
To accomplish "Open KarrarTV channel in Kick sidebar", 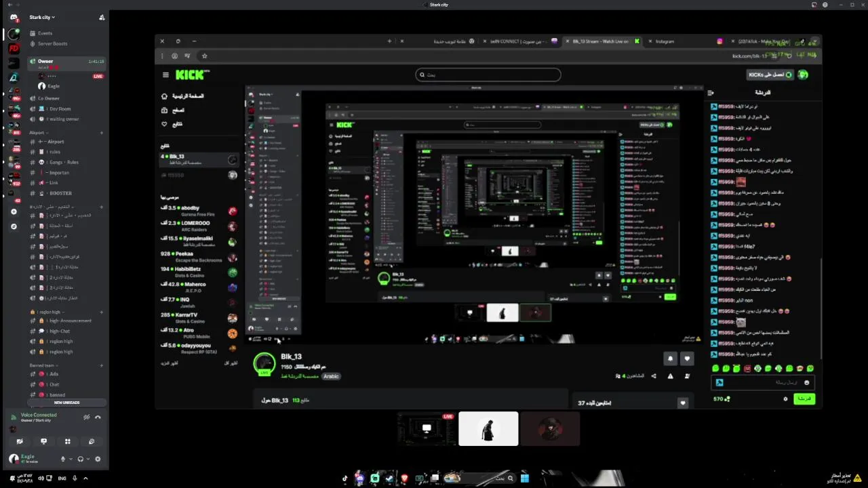I will 198,318.
